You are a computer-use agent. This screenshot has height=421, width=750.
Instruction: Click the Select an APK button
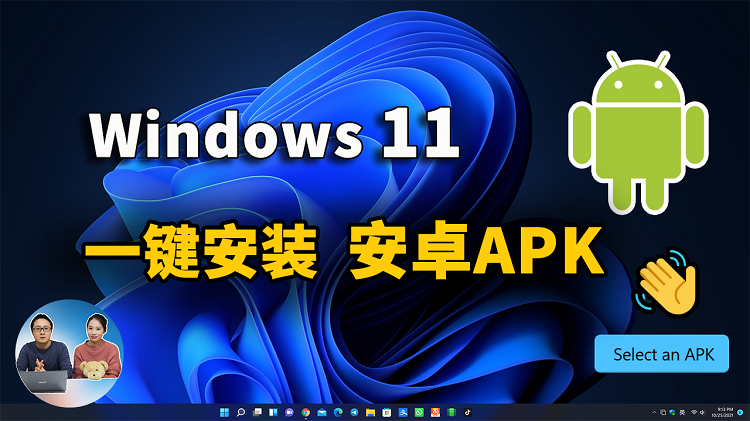pyautogui.click(x=662, y=354)
